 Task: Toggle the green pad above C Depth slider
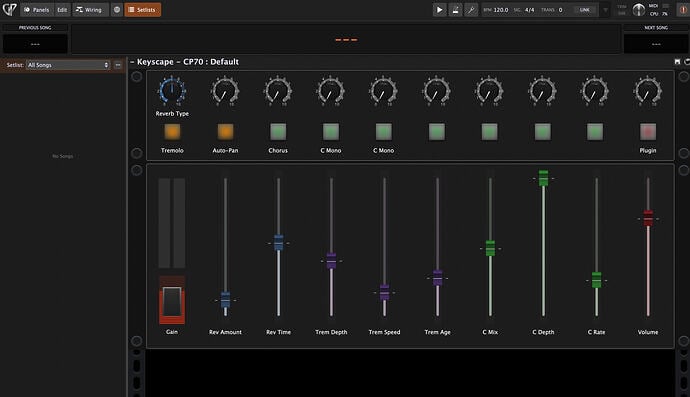[x=543, y=132]
